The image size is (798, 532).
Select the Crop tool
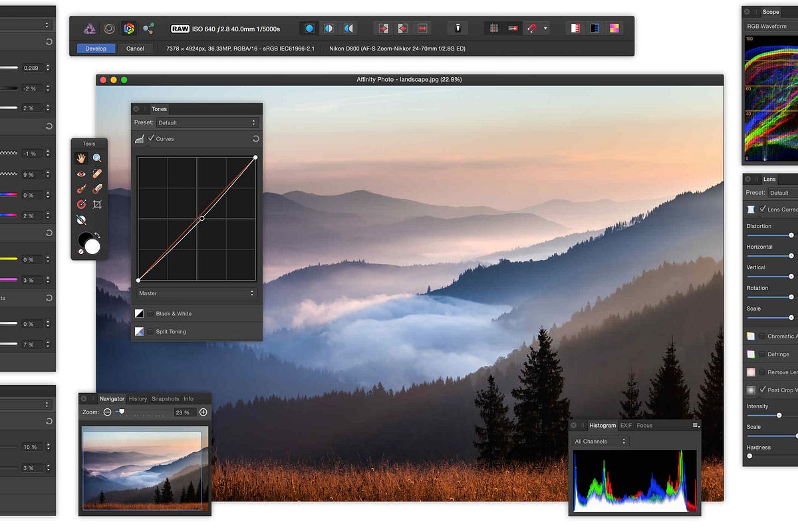[x=97, y=204]
